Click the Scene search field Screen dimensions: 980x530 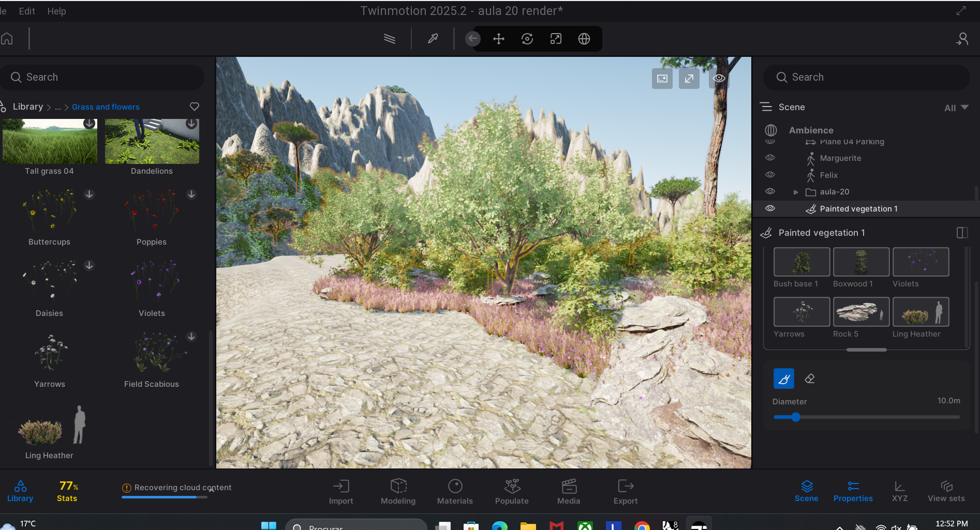[867, 77]
